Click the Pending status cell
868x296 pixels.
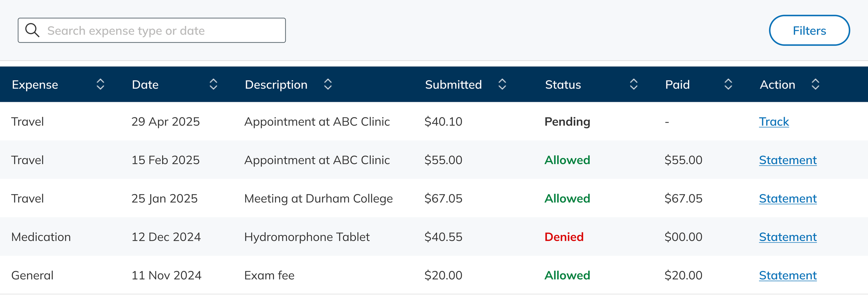pos(567,122)
